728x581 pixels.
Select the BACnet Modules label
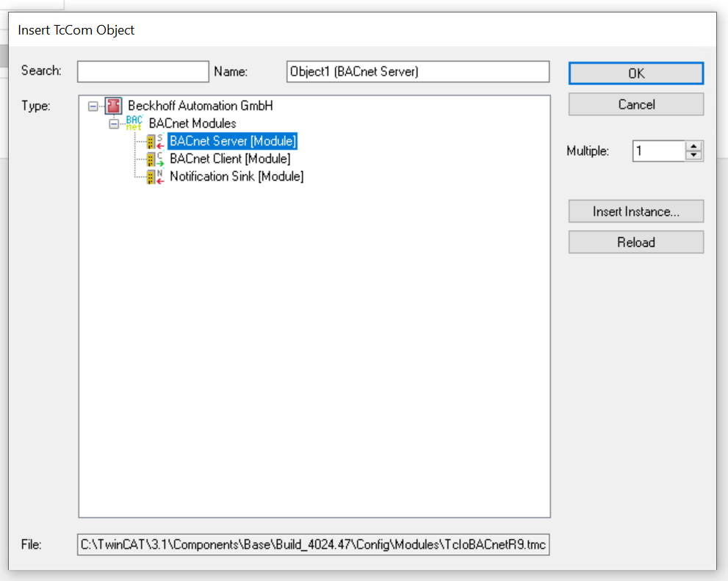tap(192, 123)
